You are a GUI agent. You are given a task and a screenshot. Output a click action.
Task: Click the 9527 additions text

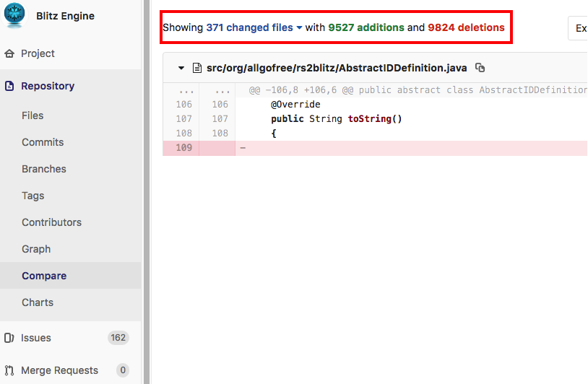pos(366,27)
